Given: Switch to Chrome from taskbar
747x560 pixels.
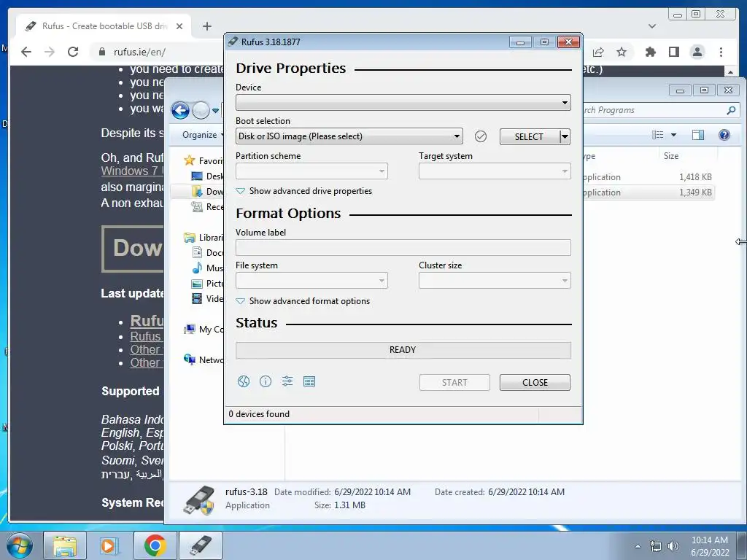Looking at the screenshot, I should [155, 545].
